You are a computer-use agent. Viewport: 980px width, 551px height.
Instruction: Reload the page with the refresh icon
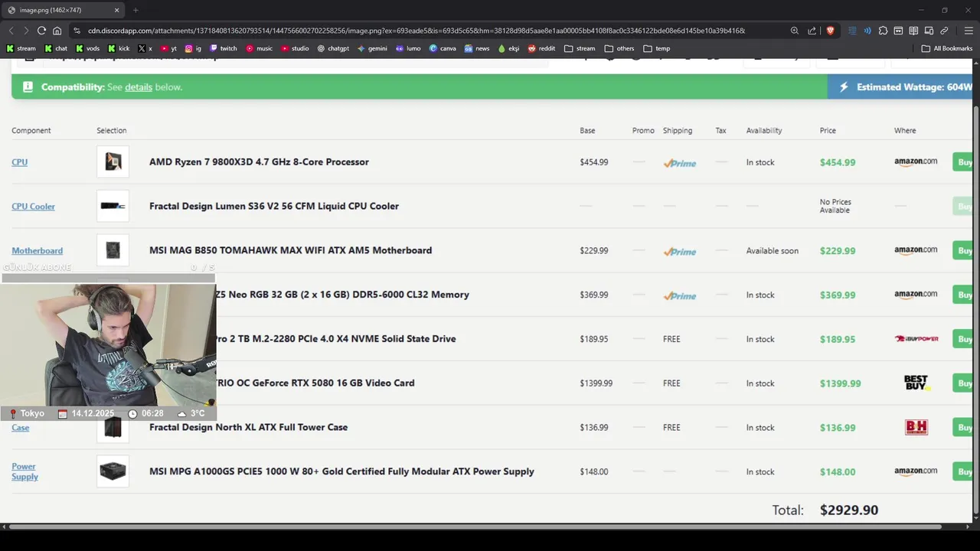[x=41, y=31]
